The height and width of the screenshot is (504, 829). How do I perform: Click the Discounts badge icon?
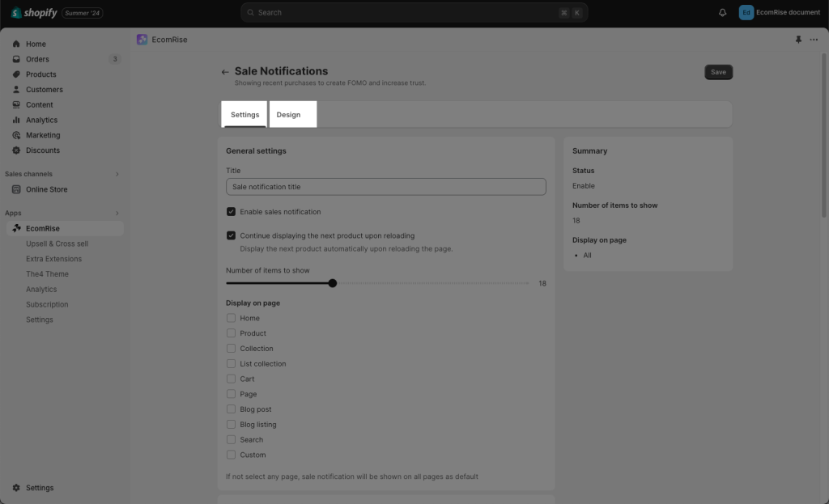tap(16, 150)
